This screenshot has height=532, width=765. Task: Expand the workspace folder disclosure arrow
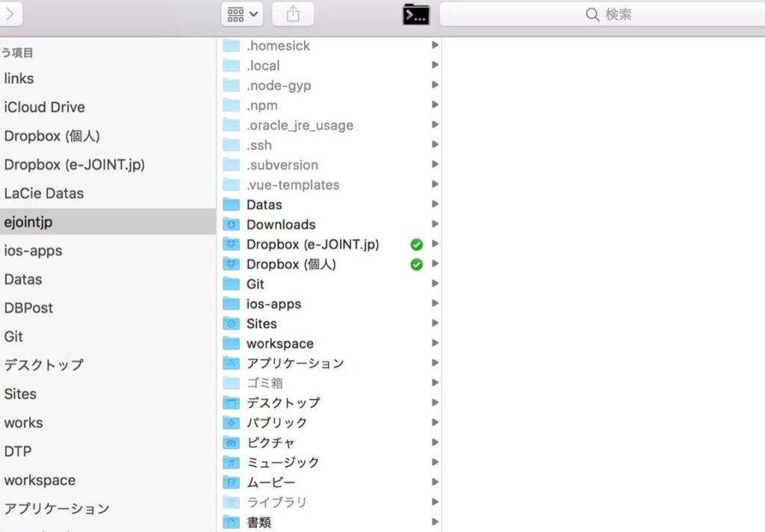[x=435, y=344]
